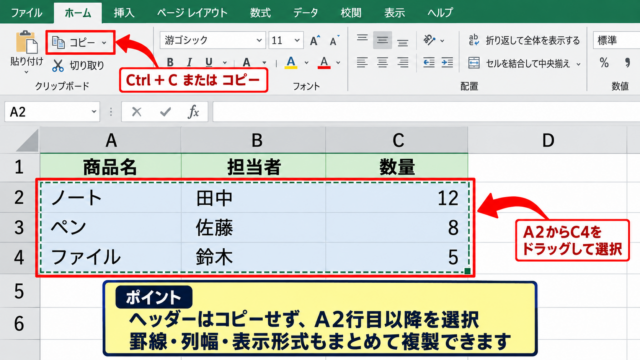
Task: Open the Paste options dropdown arrow
Action: pyautogui.click(x=26, y=72)
